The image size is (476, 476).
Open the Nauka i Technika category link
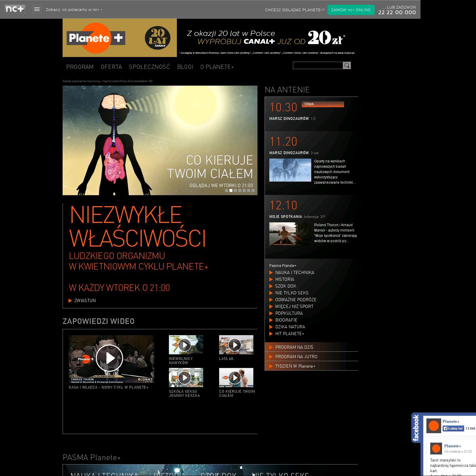pos(294,273)
